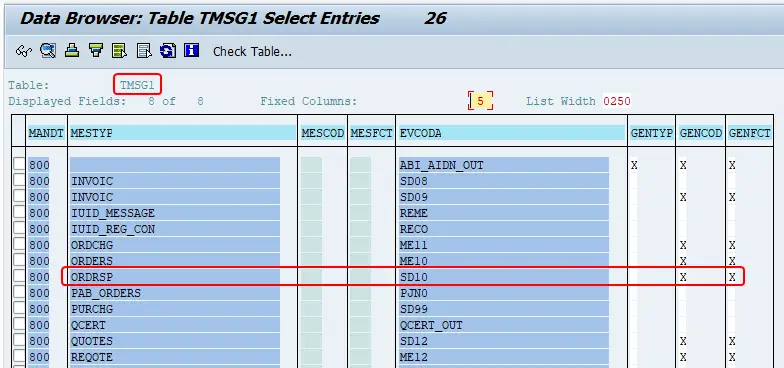
Task: Tick the IUID_MESSAGE row checkbox
Action: [19, 213]
